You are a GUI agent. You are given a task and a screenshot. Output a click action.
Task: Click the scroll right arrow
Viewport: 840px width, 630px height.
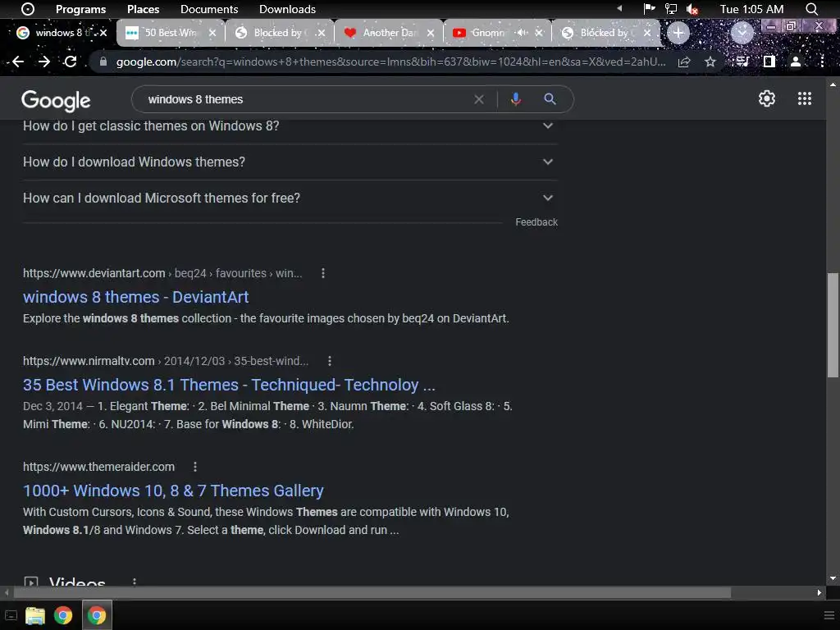click(x=819, y=592)
